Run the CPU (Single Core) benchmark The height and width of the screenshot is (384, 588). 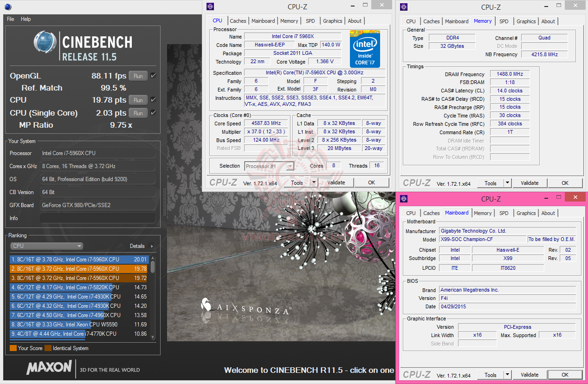pos(138,113)
